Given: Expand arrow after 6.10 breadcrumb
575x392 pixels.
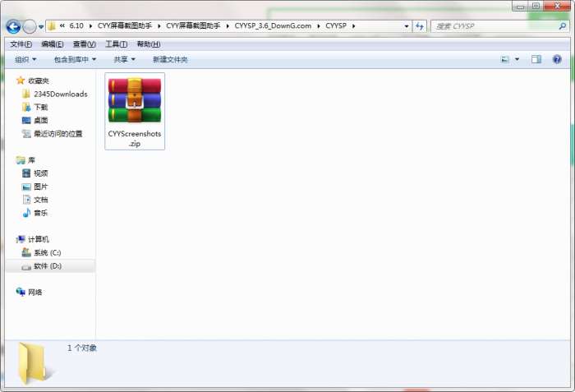Looking at the screenshot, I should coord(90,26).
